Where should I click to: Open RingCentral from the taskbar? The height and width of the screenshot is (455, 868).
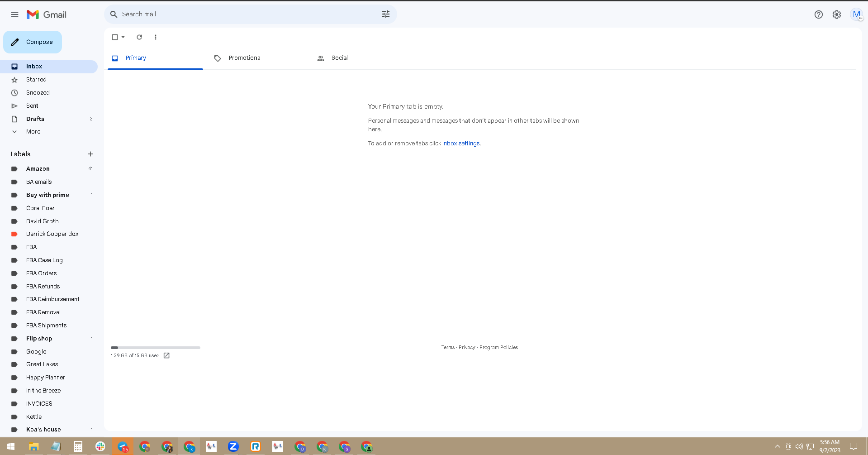[x=256, y=446]
